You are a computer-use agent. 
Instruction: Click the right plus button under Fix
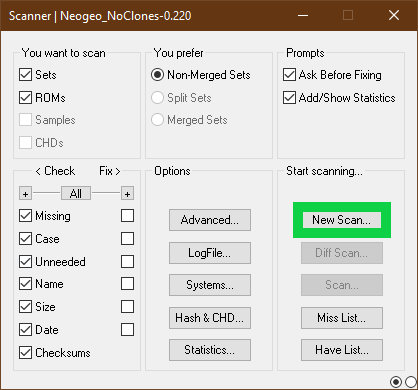point(127,194)
